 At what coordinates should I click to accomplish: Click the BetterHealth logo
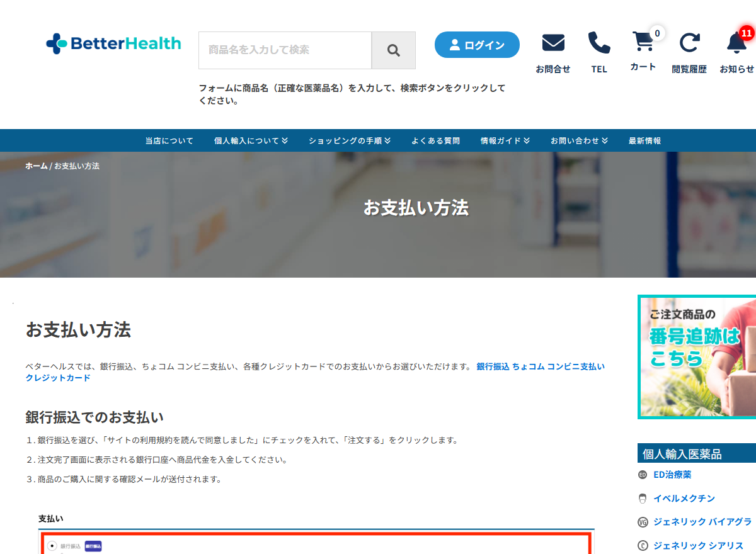(113, 43)
